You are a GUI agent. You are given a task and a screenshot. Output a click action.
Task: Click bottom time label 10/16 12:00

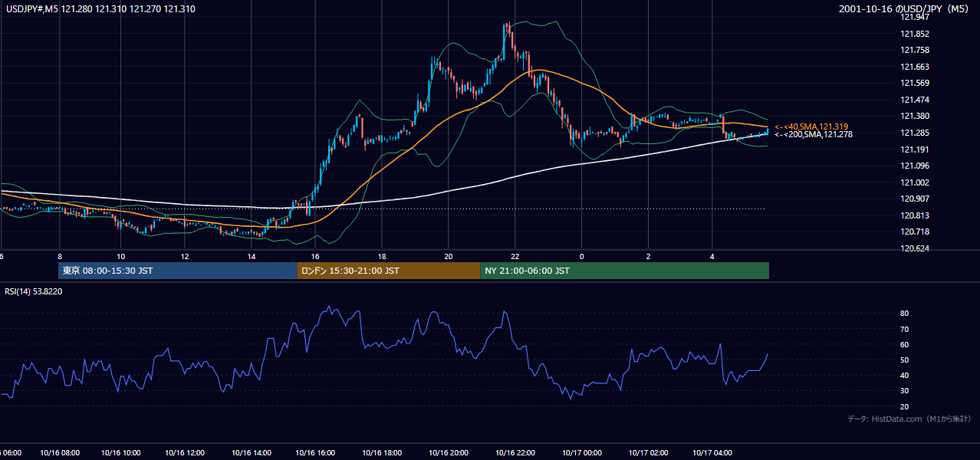(x=185, y=453)
